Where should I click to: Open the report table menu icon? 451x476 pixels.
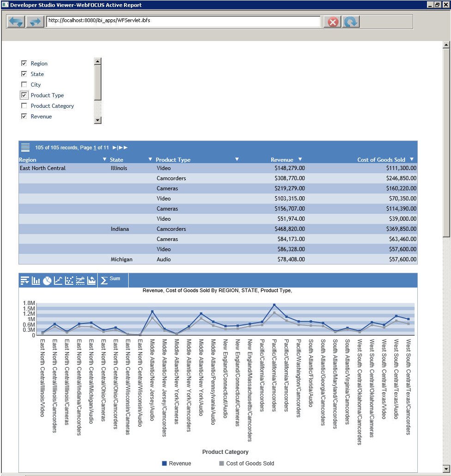[x=25, y=147]
